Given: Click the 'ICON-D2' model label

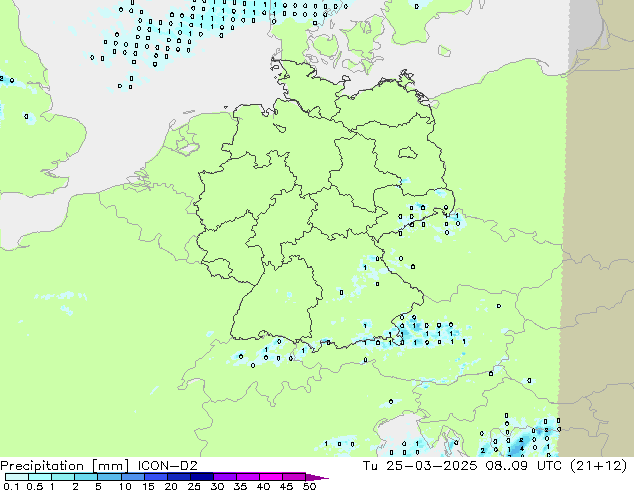Looking at the screenshot, I should click(167, 466).
